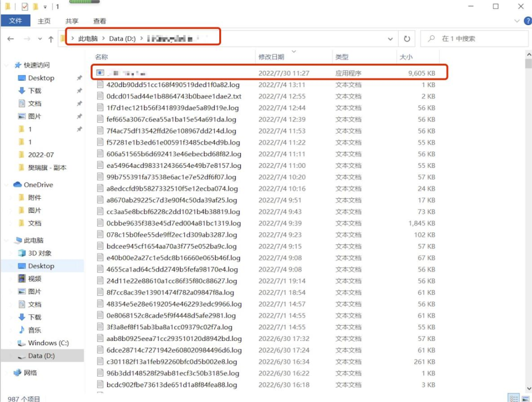This screenshot has height=402, width=532.
Task: Refresh the current folder view
Action: point(407,39)
